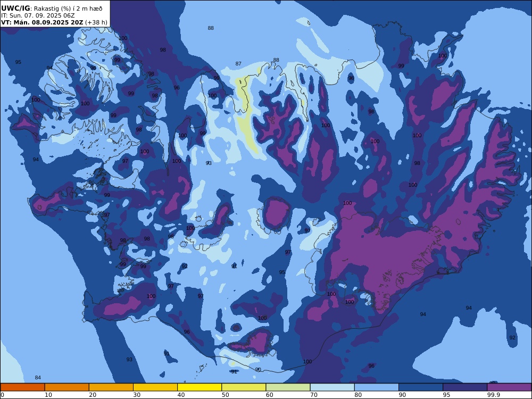
Task: Click the 'IT: Sun. 07. 09. 2025 06Z' line
Action: (x=38, y=15)
